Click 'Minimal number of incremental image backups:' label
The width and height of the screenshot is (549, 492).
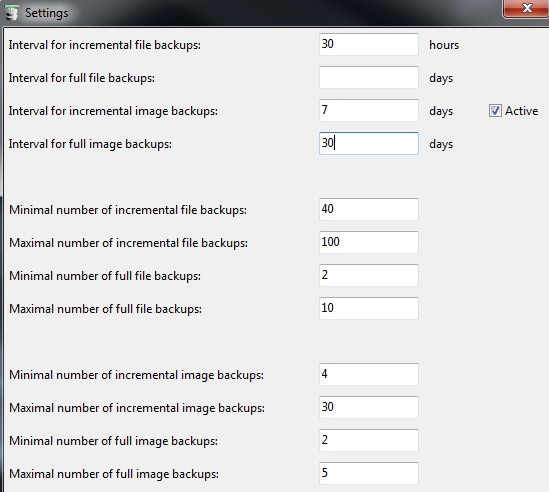point(137,375)
